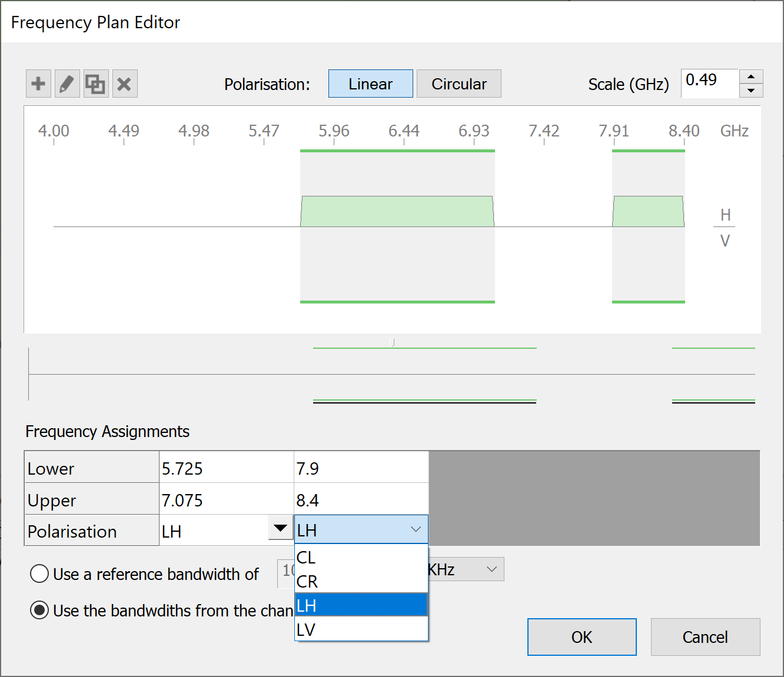Viewport: 784px width, 677px height.
Task: Click the Lower row header
Action: (92, 468)
